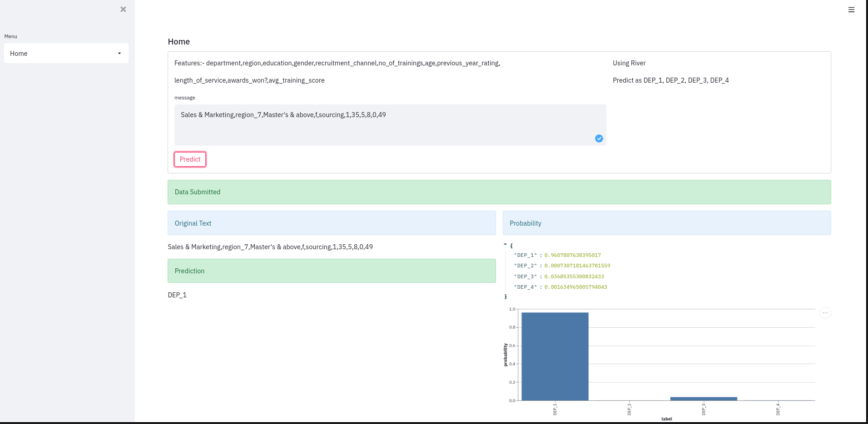Click the DEP_2 x-axis label
868x424 pixels.
pyautogui.click(x=629, y=409)
